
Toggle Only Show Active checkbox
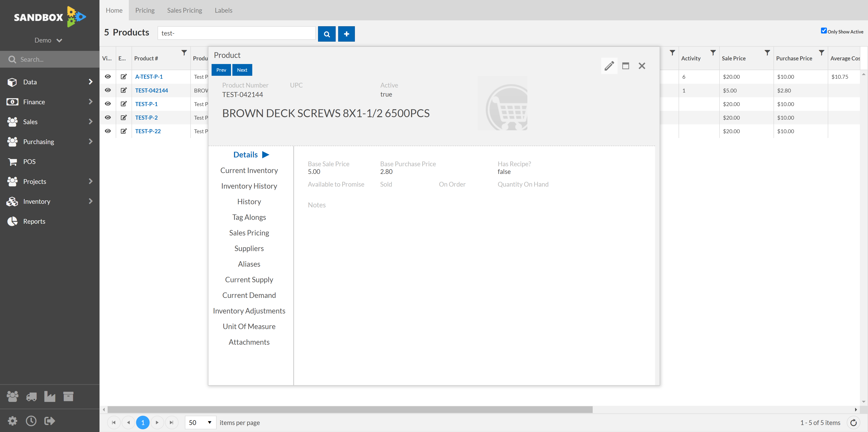pos(823,30)
